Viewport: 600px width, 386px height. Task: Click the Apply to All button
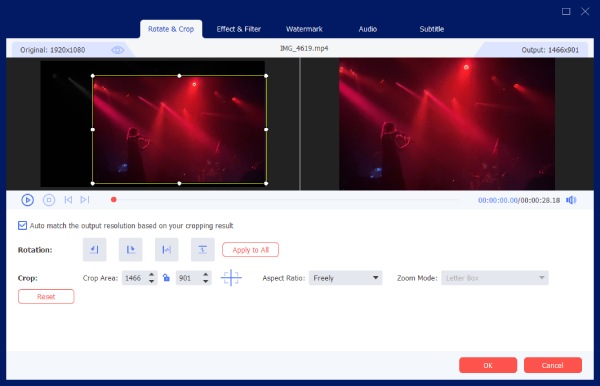click(x=250, y=250)
